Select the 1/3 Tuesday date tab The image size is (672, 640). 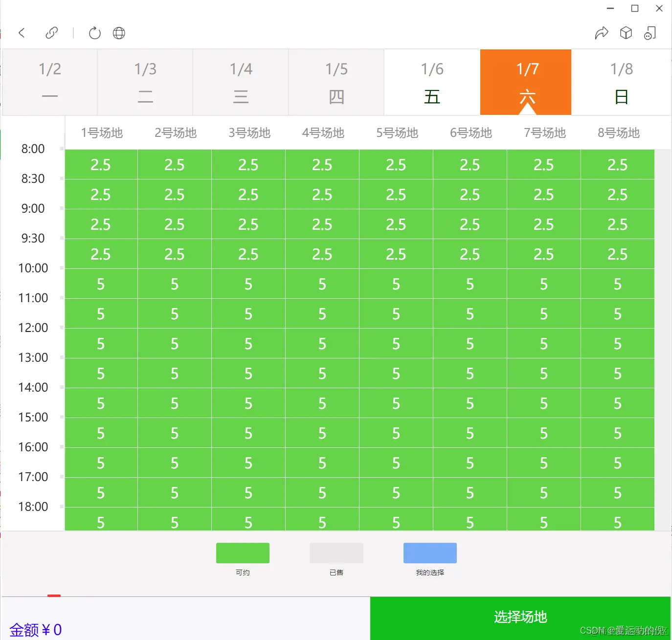click(145, 82)
